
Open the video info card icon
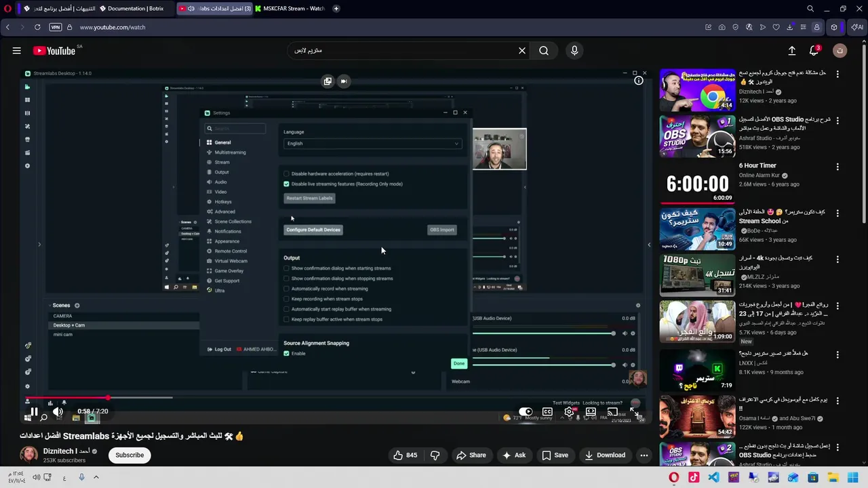[639, 81]
